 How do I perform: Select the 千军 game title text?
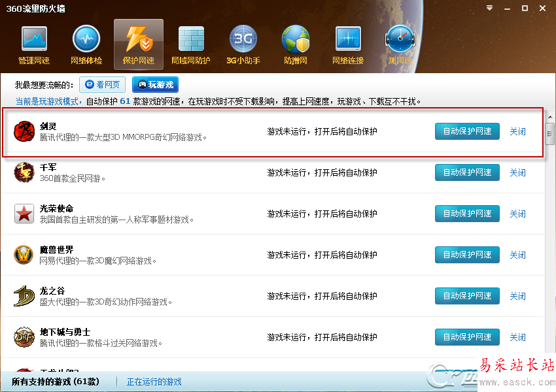(48, 167)
